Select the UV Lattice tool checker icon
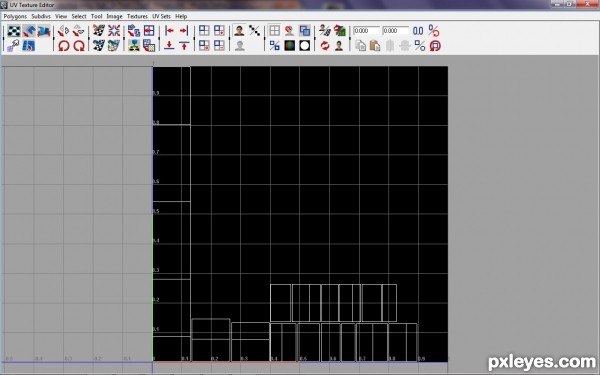Image resolution: width=600 pixels, height=375 pixels. 14,31
